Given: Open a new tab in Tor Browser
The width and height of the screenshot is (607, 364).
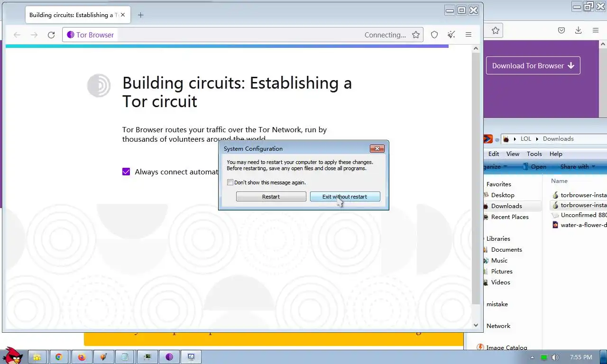Looking at the screenshot, I should (x=140, y=15).
